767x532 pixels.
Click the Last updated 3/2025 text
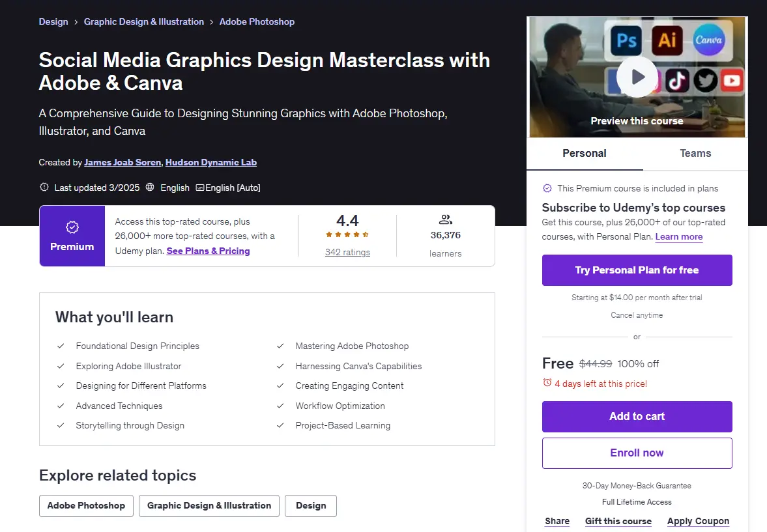coord(97,188)
